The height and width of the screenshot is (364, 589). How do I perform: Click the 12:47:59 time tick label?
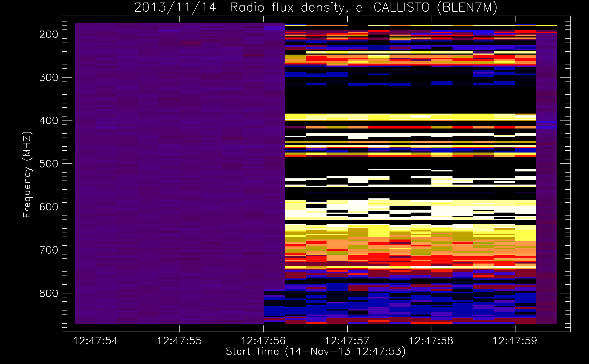(x=515, y=341)
